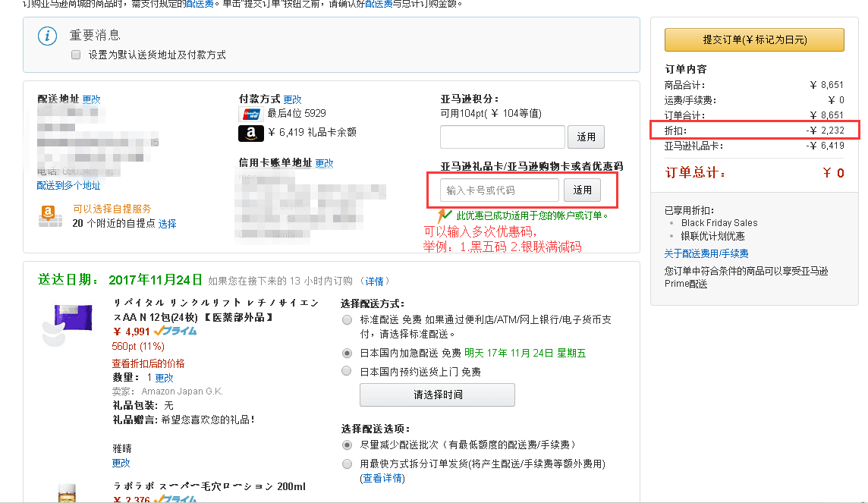Click the Amazon gift card balance icon
The image size is (868, 503).
[251, 134]
